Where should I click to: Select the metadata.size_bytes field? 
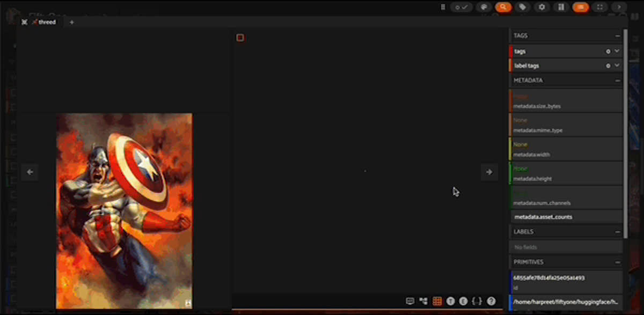tap(566, 100)
